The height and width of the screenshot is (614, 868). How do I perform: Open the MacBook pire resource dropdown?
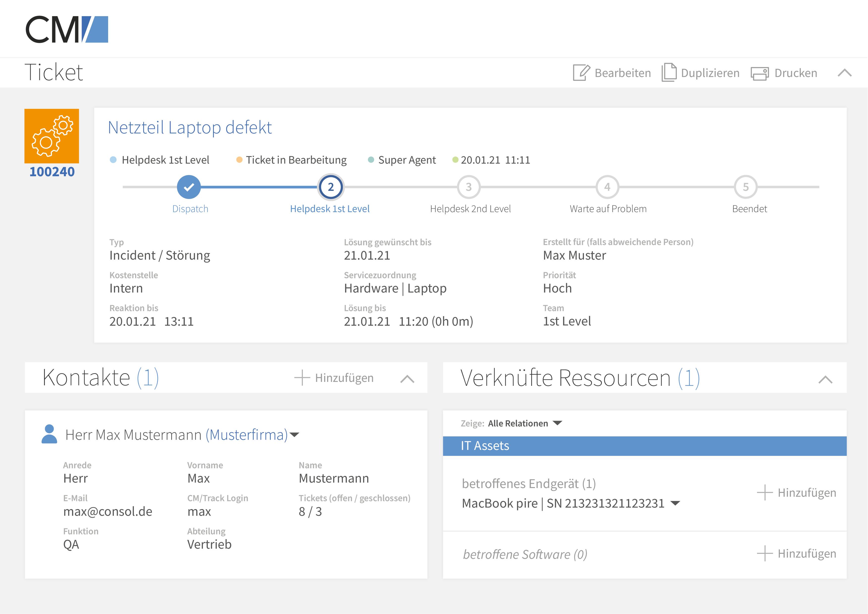pyautogui.click(x=675, y=503)
